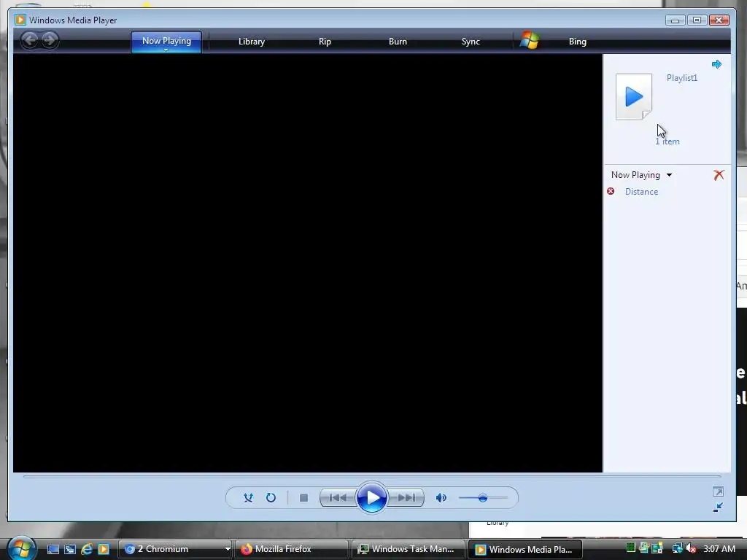Go forward using the Forward arrow button
This screenshot has height=560, width=747.
click(x=50, y=41)
